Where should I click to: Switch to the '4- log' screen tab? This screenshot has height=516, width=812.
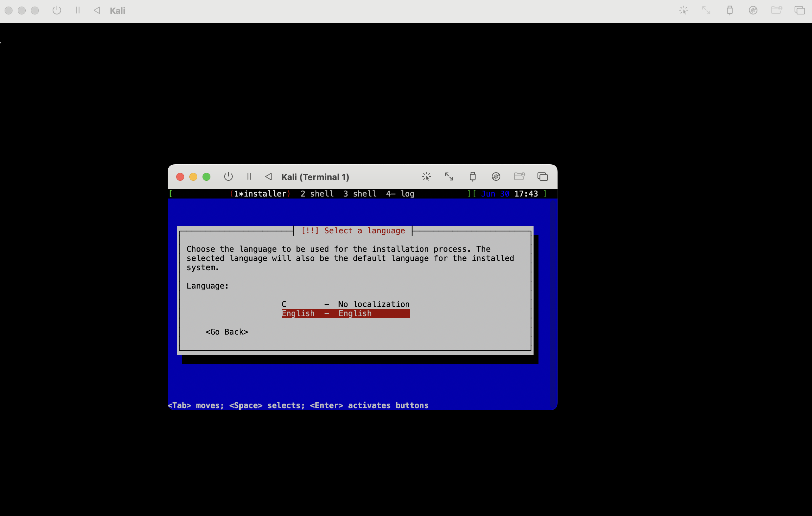pyautogui.click(x=400, y=194)
